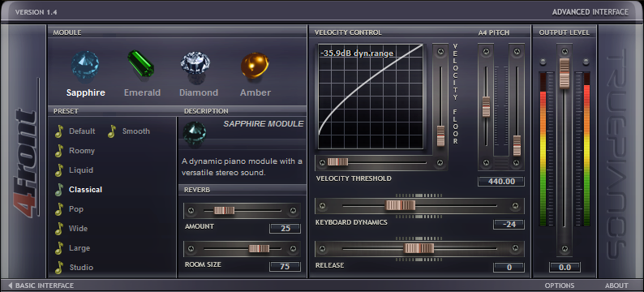
Task: Open the Options menu
Action: click(560, 286)
